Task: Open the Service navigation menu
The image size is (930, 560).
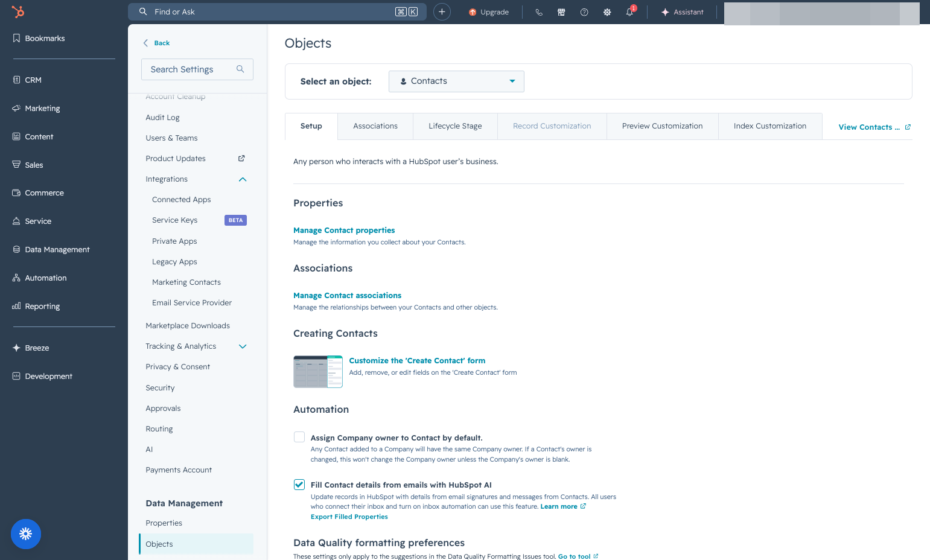Action: tap(32, 221)
